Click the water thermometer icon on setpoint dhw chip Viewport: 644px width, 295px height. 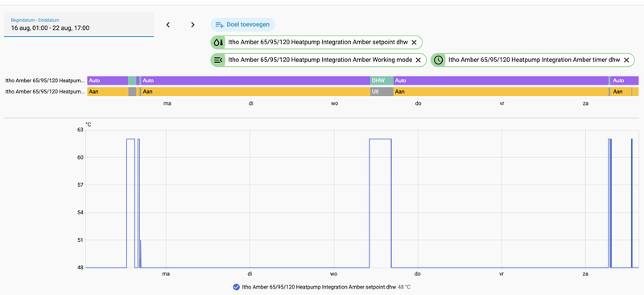(x=218, y=43)
